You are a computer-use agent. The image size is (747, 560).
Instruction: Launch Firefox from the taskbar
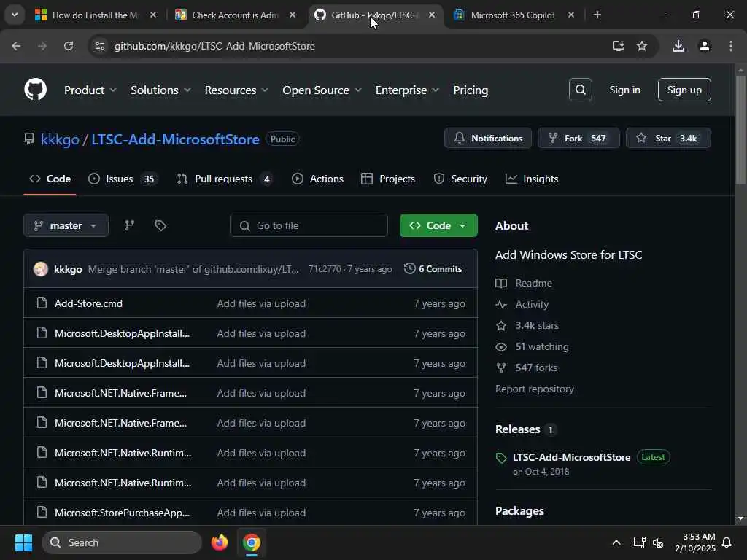219,542
